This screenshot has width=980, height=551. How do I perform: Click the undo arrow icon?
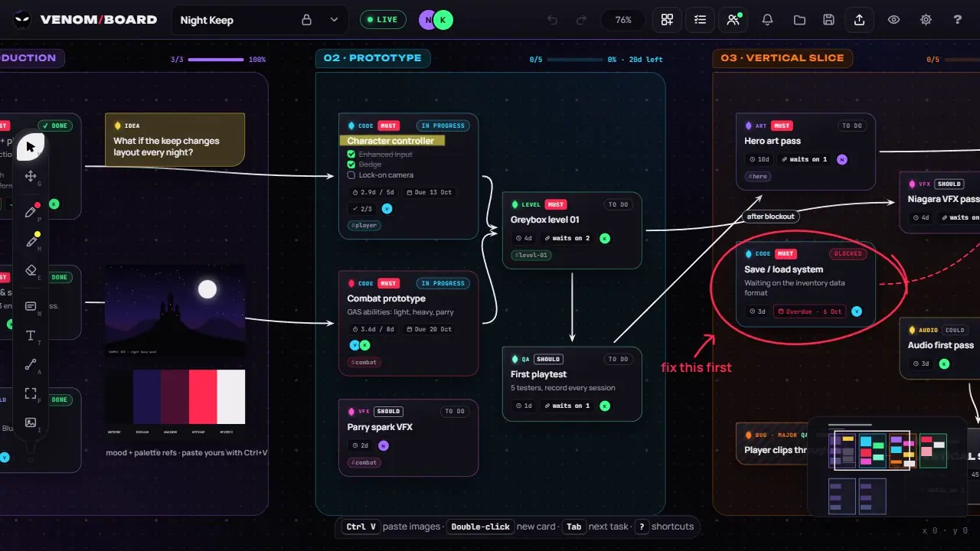tap(553, 20)
